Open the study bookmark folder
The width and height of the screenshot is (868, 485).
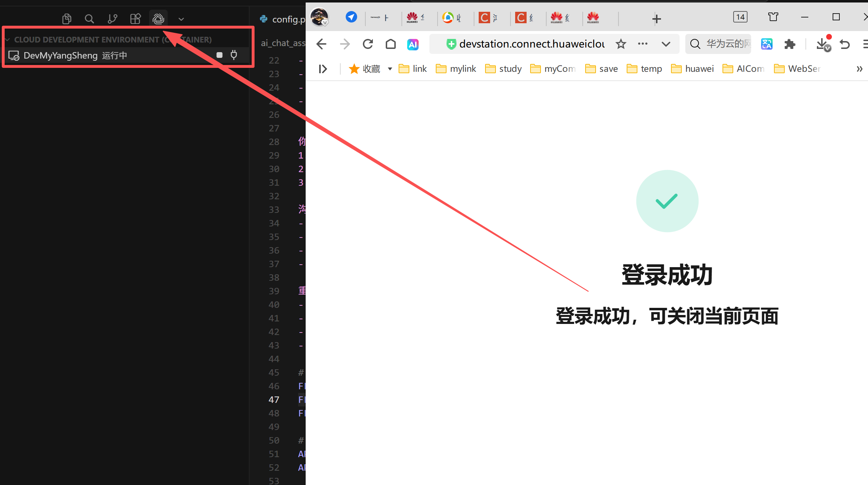coord(503,69)
